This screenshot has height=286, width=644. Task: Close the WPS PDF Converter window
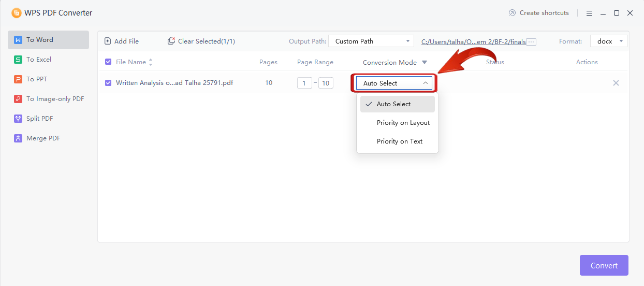click(x=630, y=13)
